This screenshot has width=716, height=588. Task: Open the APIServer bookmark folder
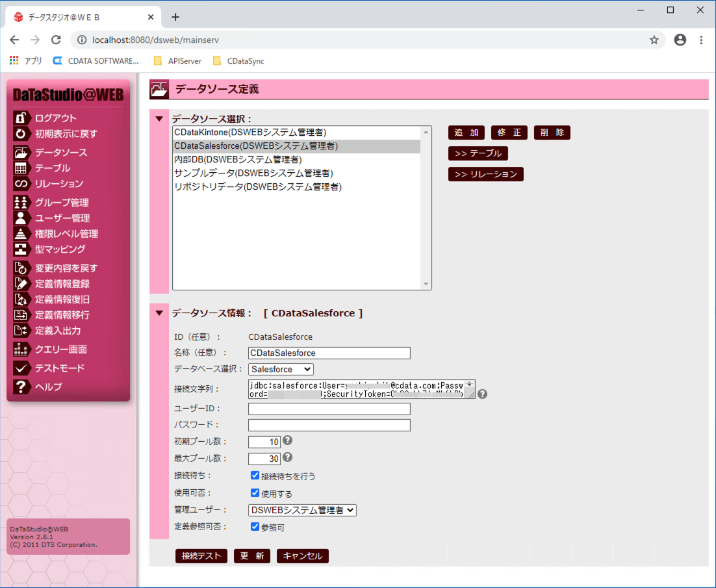coord(178,60)
